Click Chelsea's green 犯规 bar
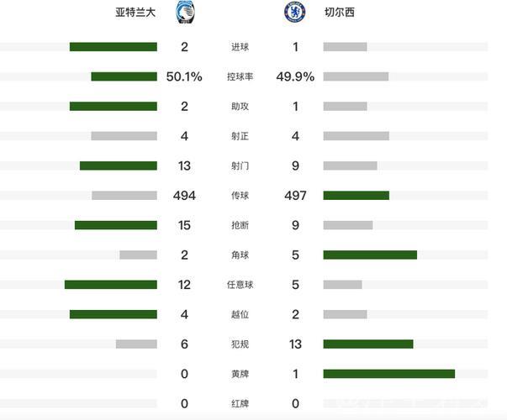The height and width of the screenshot is (420, 507). pos(368,344)
